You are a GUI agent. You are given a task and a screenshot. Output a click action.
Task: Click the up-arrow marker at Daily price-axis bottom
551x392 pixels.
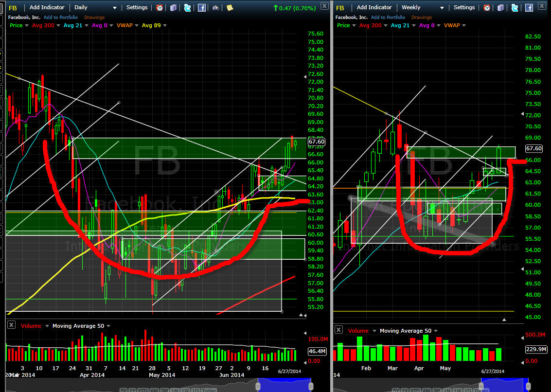(301, 315)
